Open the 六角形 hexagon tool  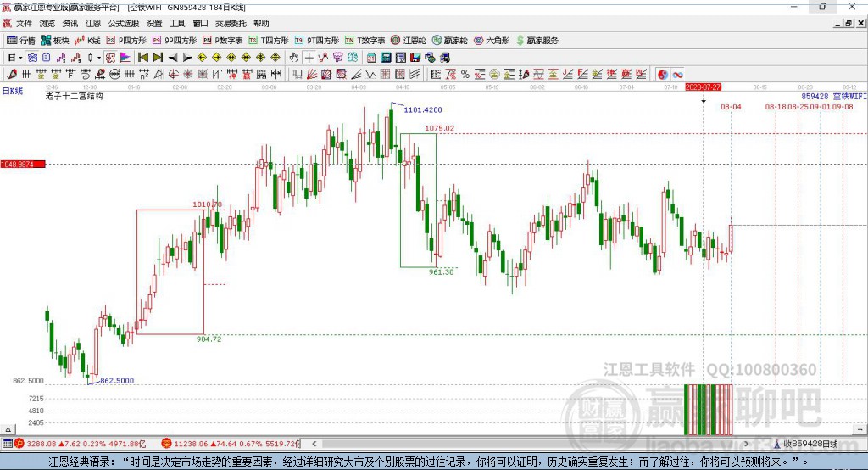point(492,41)
